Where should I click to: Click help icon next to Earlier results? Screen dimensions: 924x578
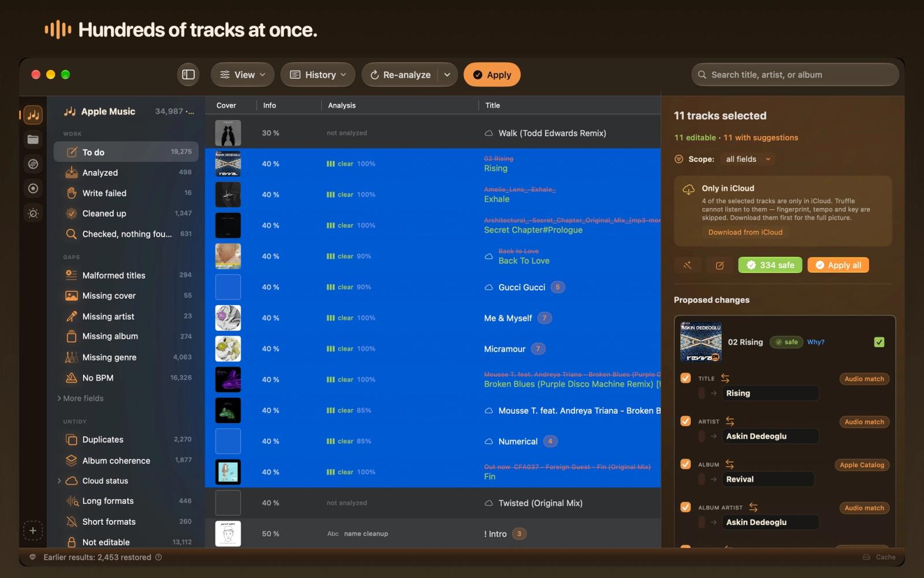coord(158,557)
